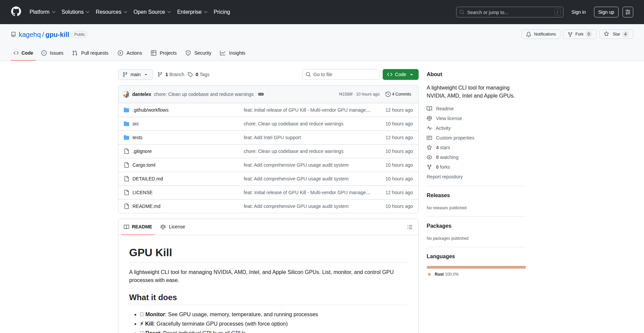
Task: Expand commit message ellipsis icon
Action: [261, 94]
